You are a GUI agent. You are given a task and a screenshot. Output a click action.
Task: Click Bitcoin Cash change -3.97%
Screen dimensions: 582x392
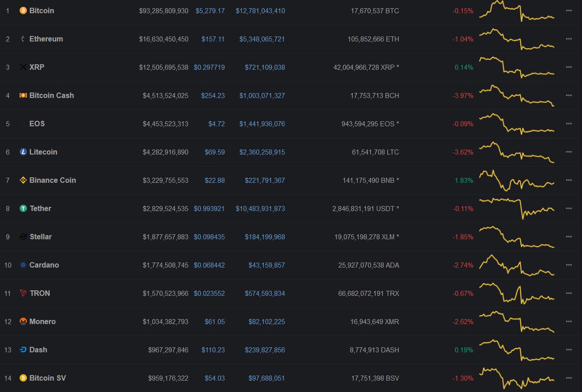[463, 95]
